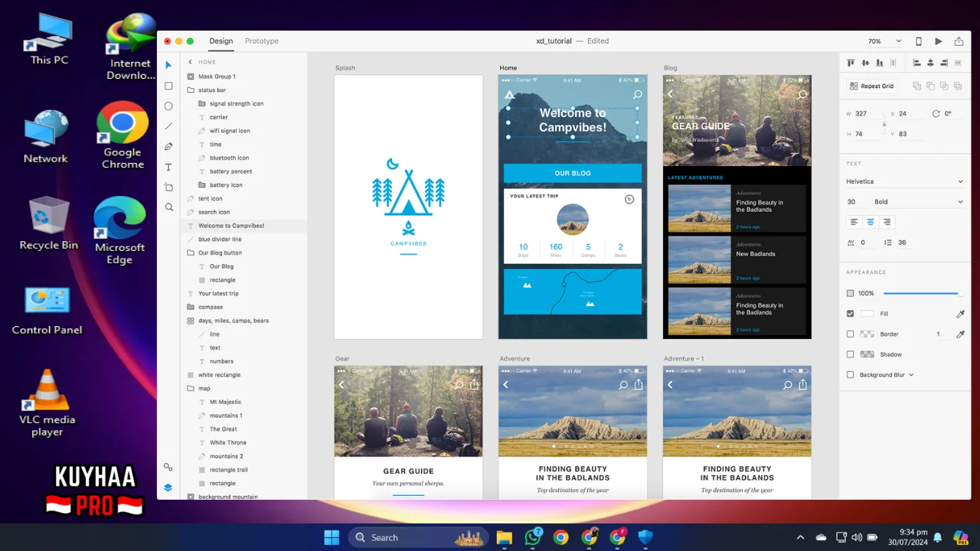This screenshot has width=980, height=551.
Task: Toggle the aspect ratio lock
Action: [x=884, y=123]
